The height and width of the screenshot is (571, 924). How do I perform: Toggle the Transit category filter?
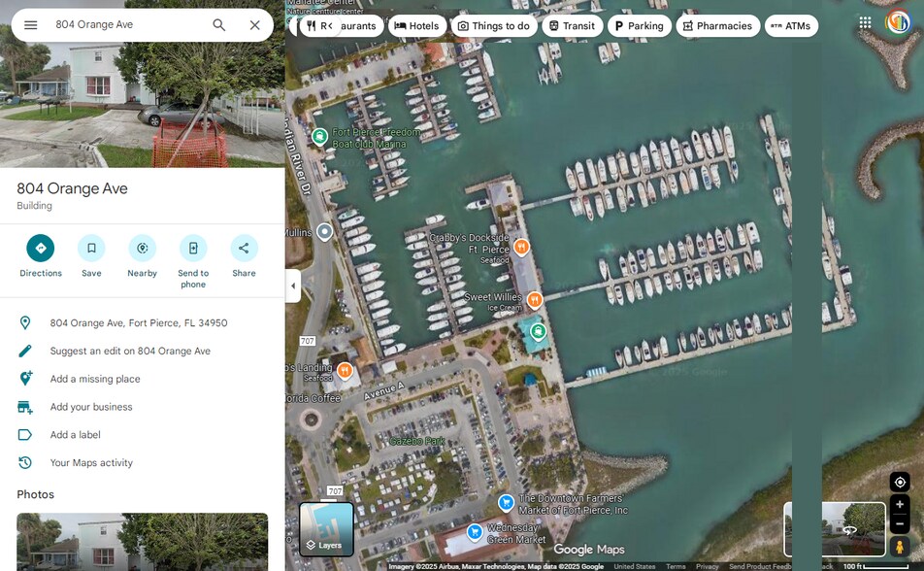pyautogui.click(x=572, y=26)
